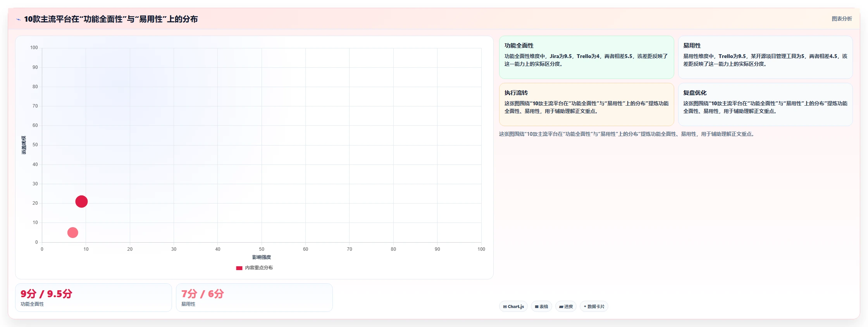This screenshot has height=327, width=868.
Task: Click the Chart.js tag chip
Action: [x=513, y=306]
